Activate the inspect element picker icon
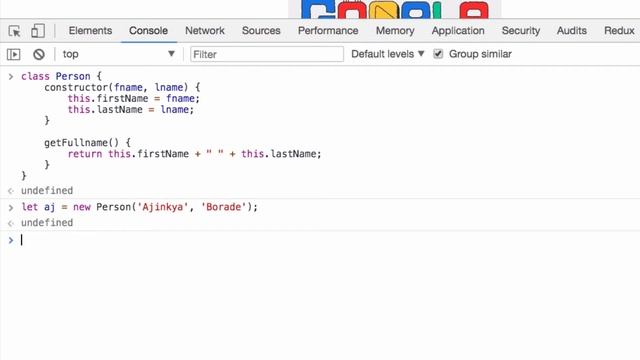 point(14,31)
